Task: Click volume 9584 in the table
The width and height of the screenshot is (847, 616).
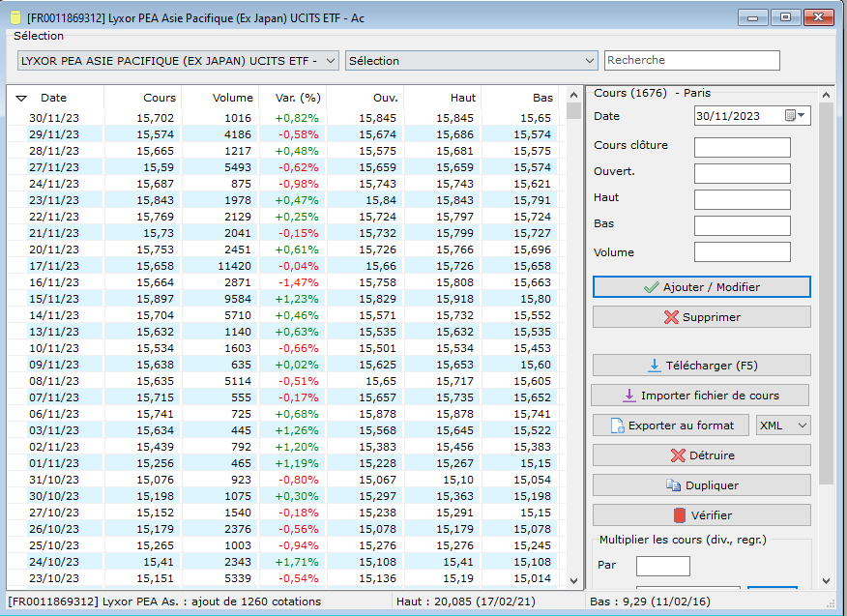Action: [x=238, y=299]
